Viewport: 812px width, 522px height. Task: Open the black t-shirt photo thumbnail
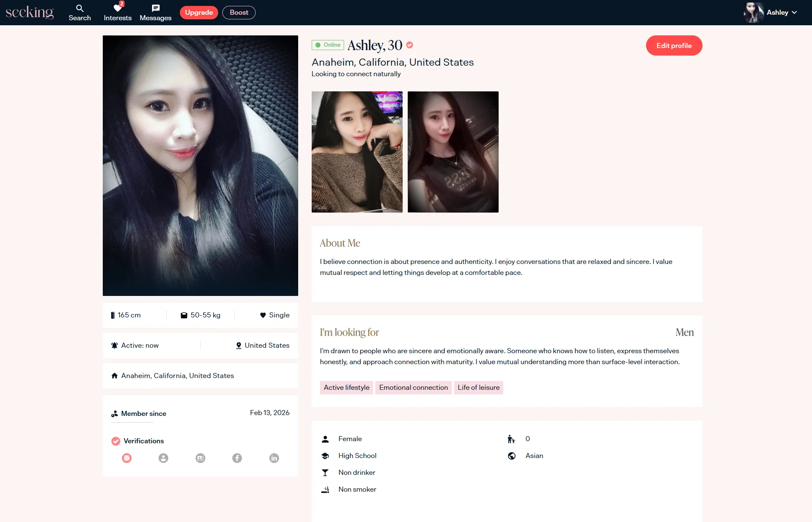point(453,152)
